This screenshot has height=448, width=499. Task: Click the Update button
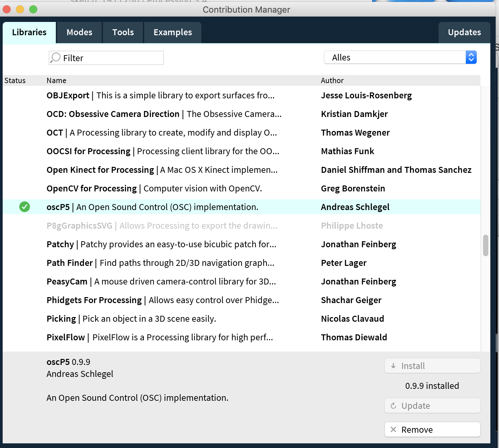(433, 405)
